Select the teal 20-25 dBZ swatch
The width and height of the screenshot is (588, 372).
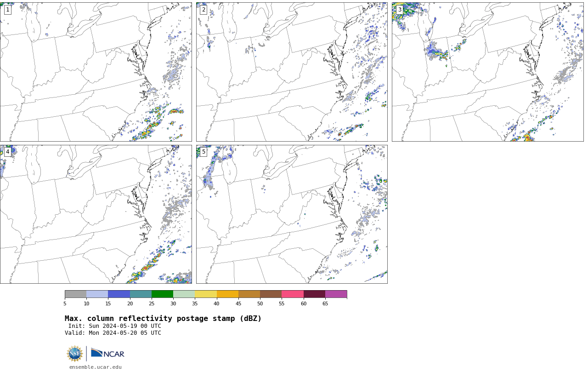141,294
